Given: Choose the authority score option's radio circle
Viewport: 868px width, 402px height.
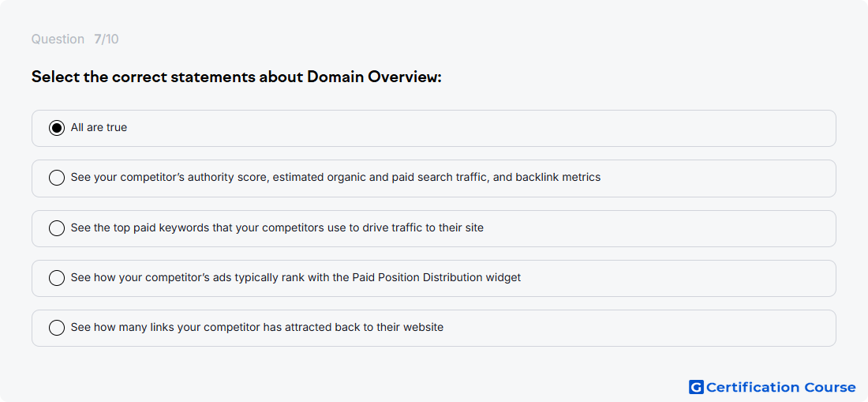Looking at the screenshot, I should [x=57, y=178].
